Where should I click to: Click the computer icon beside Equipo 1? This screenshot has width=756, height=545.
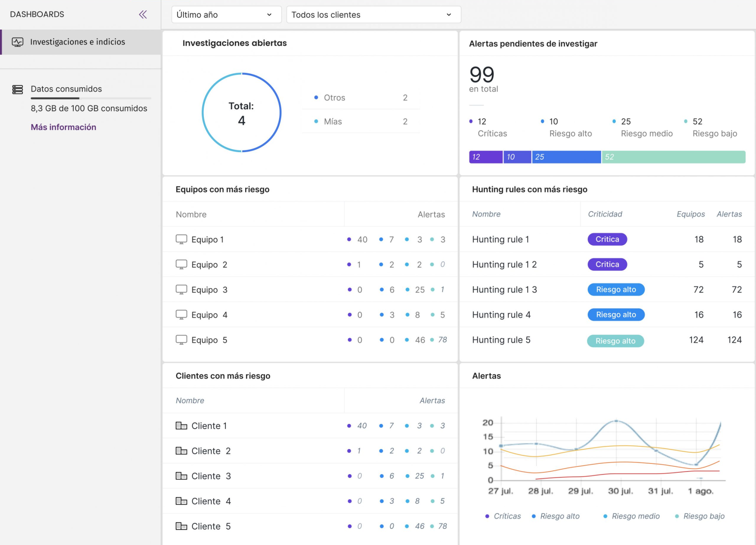(x=181, y=239)
